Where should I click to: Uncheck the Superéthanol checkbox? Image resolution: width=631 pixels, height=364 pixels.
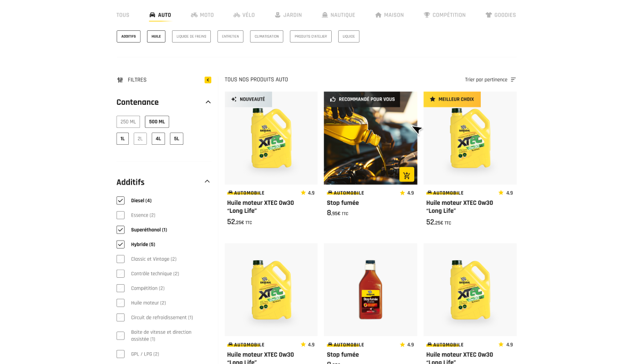pos(120,230)
